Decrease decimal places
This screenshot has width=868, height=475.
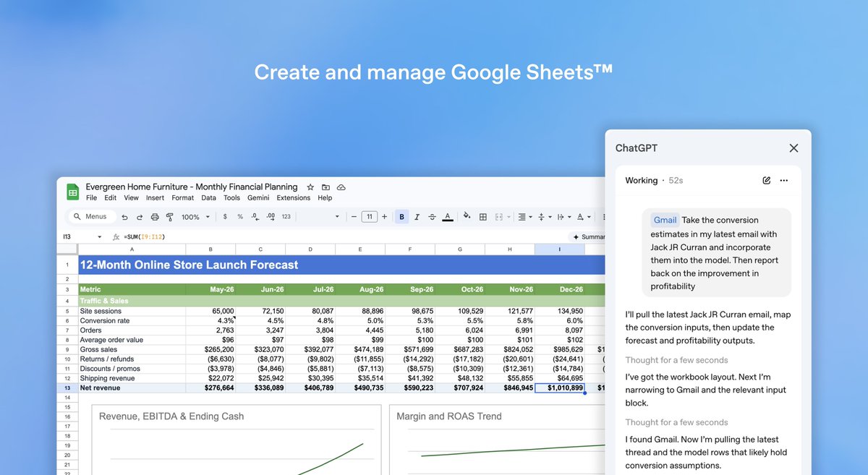255,217
